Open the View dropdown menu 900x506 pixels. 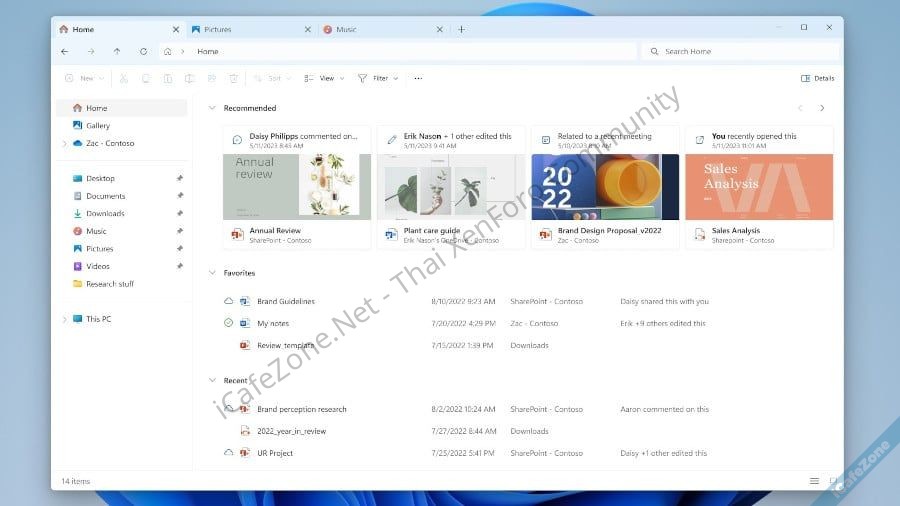[324, 78]
